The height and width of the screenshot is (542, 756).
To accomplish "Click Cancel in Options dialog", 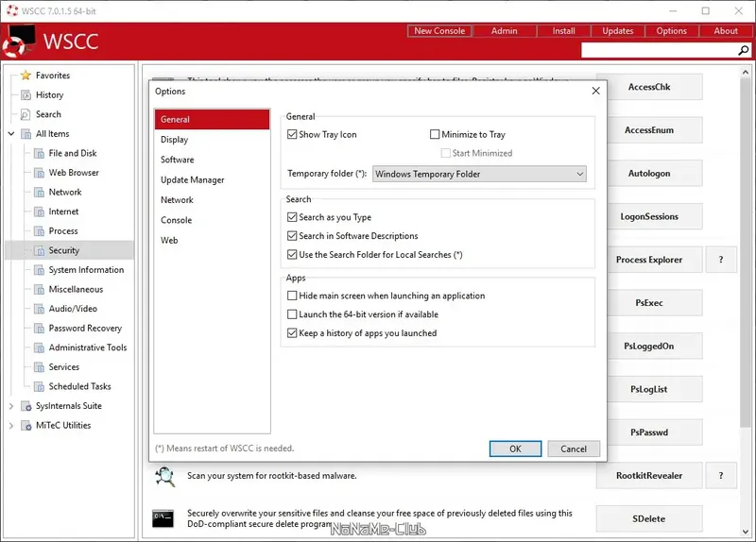I will (574, 449).
